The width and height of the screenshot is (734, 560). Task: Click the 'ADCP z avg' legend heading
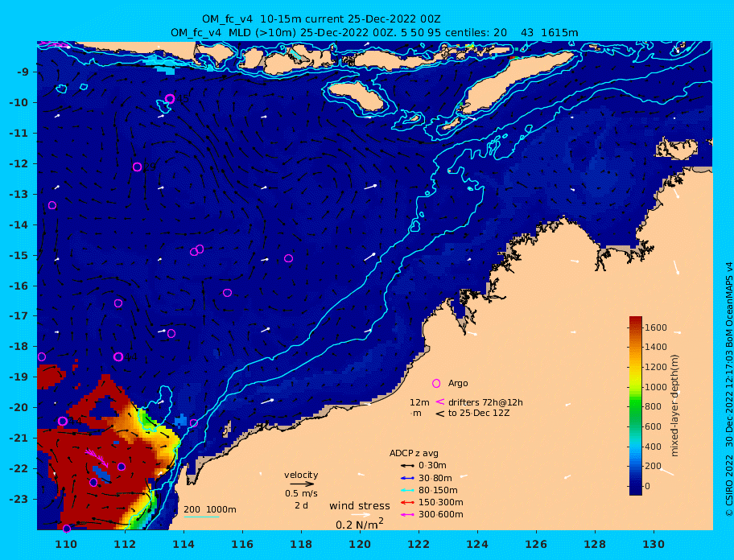click(x=414, y=453)
